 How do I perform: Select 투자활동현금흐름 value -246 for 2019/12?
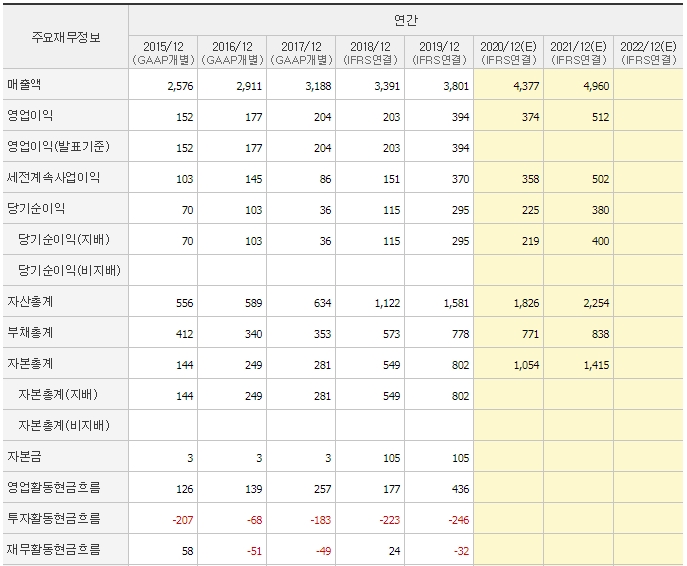(459, 520)
